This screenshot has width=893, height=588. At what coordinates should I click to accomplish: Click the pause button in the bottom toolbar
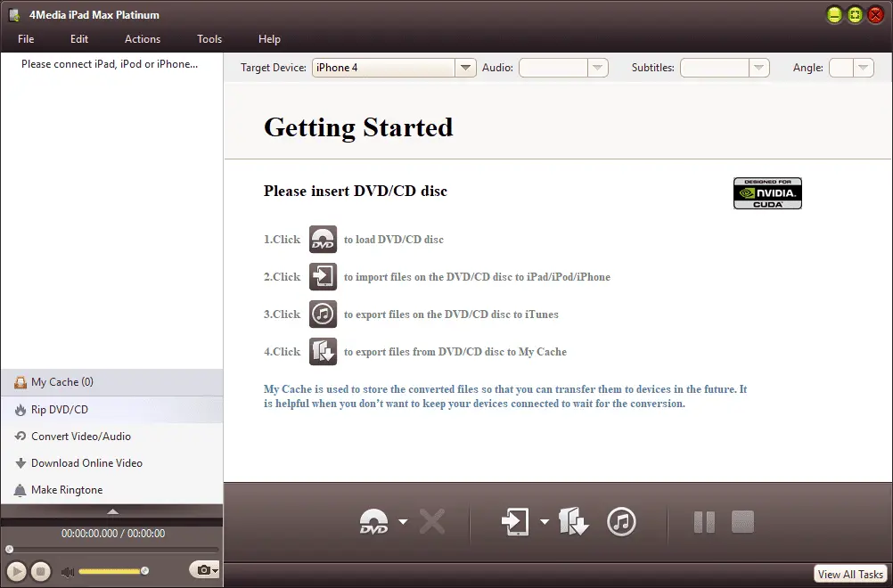pos(704,521)
